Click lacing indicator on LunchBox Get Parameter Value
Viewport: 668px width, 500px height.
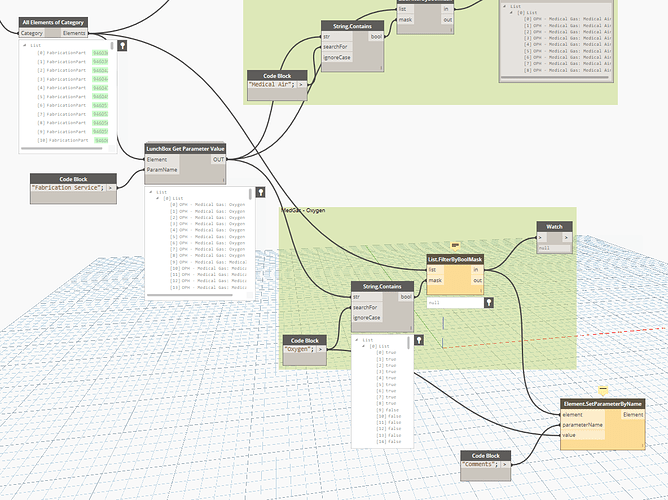tap(223, 180)
